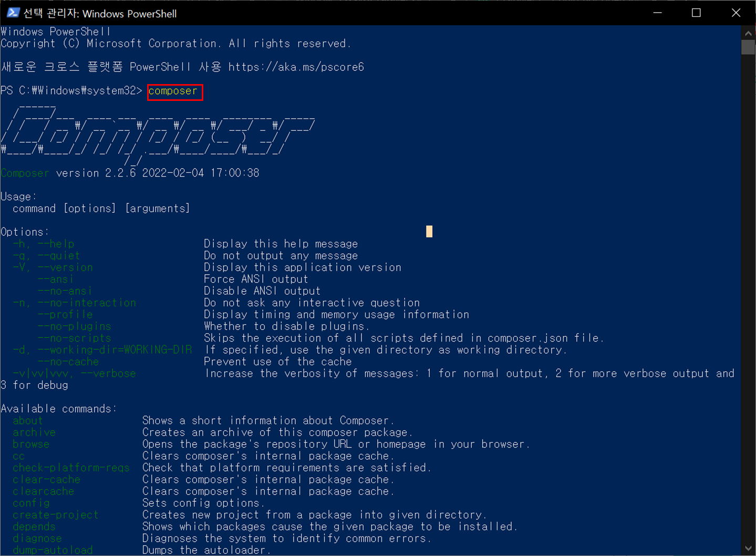Click the 'Display this help message' description
The height and width of the screenshot is (556, 756).
[281, 244]
